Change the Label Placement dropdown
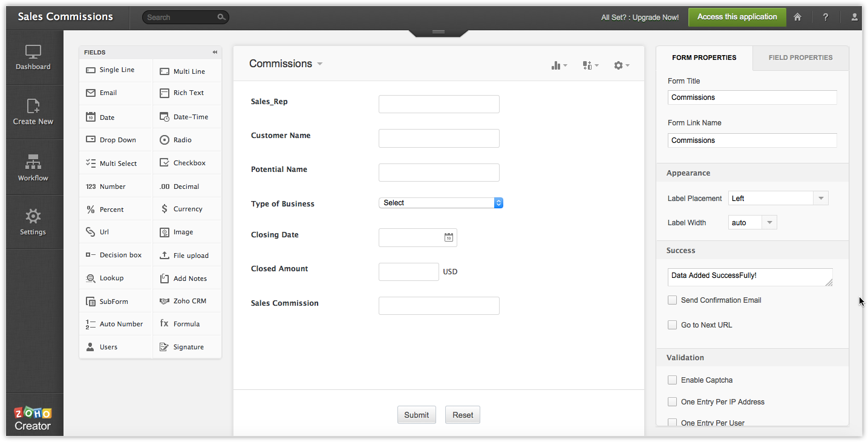The width and height of the screenshot is (868, 442). (x=778, y=198)
